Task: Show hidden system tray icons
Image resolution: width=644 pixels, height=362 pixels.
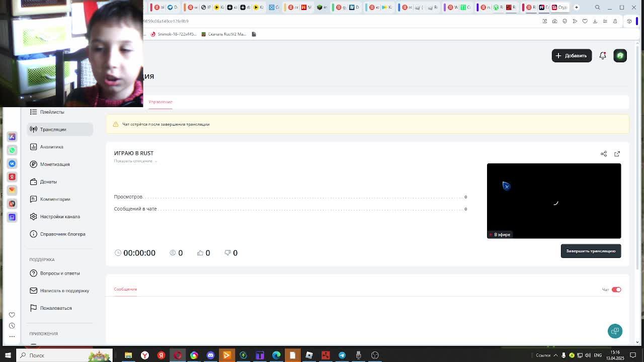Action: [555, 355]
